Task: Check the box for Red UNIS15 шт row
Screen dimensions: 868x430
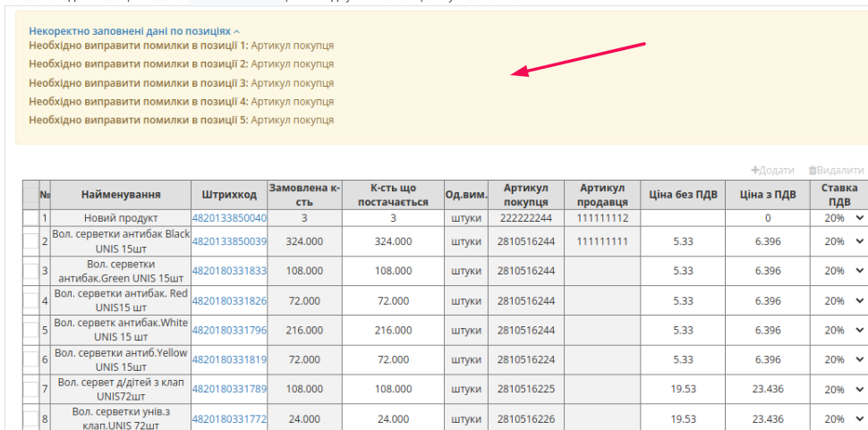Action: [x=30, y=300]
